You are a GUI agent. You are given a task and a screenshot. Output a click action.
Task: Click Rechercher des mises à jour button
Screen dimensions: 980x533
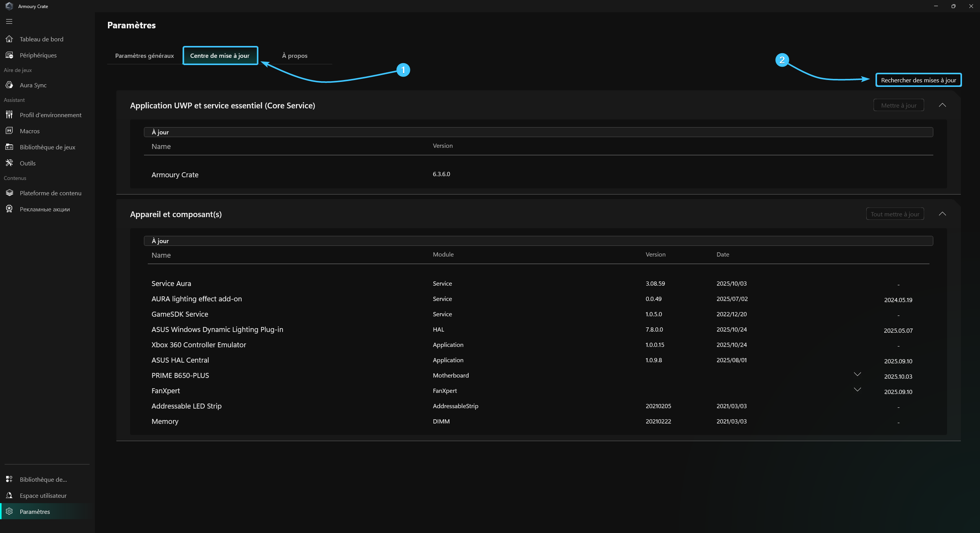pos(918,80)
